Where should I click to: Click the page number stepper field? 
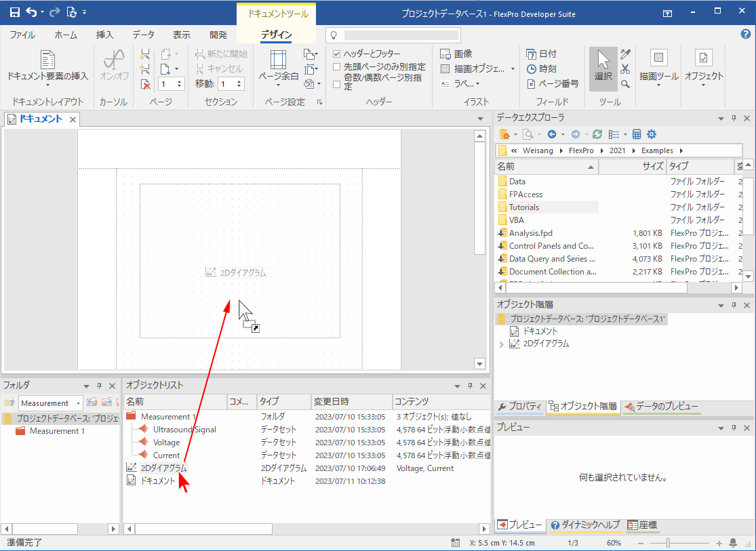tap(171, 84)
